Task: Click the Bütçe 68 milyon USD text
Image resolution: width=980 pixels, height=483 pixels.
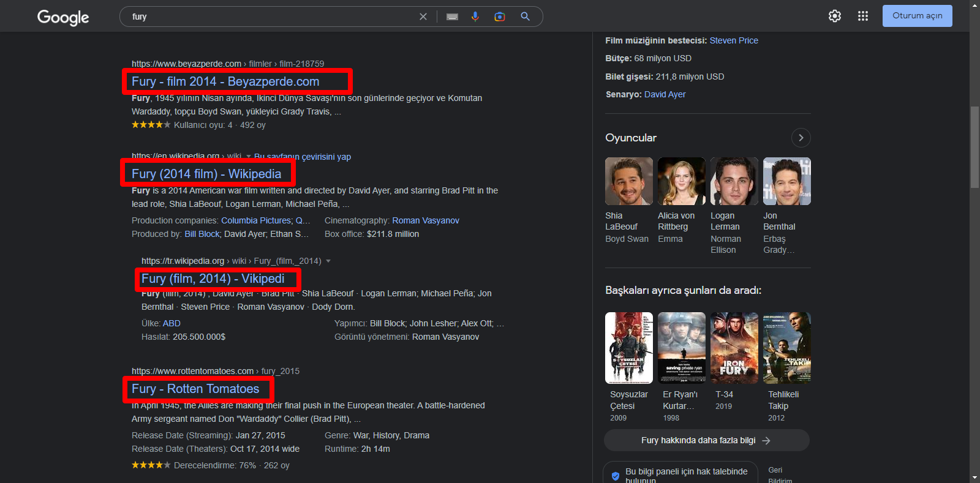Action: pos(648,58)
